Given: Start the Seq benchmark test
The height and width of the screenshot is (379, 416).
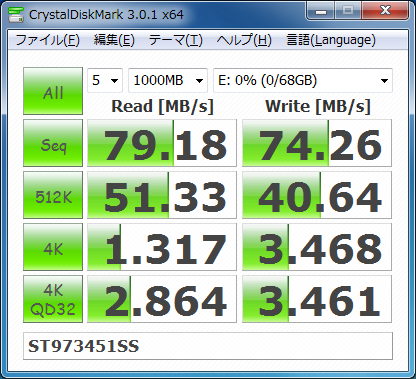Looking at the screenshot, I should click(x=53, y=143).
